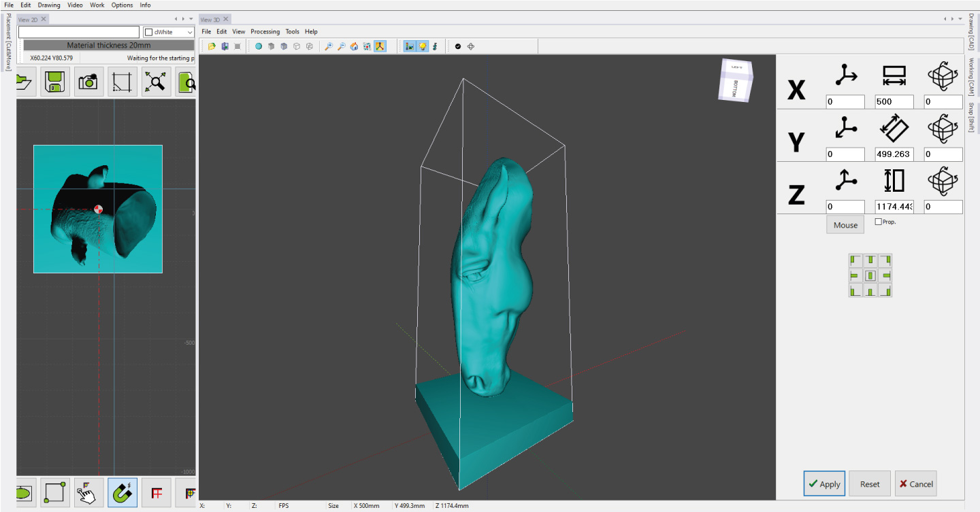The width and height of the screenshot is (980, 512).
Task: Click the X axis rotation cube icon
Action: pyautogui.click(x=943, y=75)
